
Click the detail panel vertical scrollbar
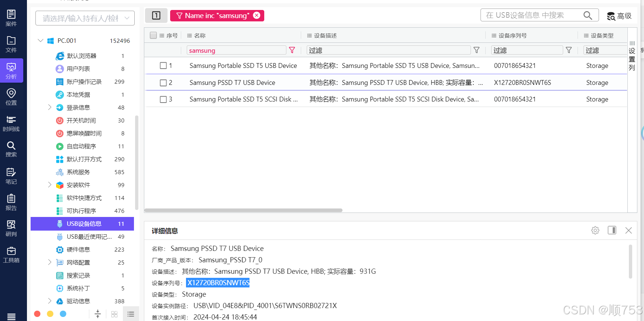pos(630,261)
